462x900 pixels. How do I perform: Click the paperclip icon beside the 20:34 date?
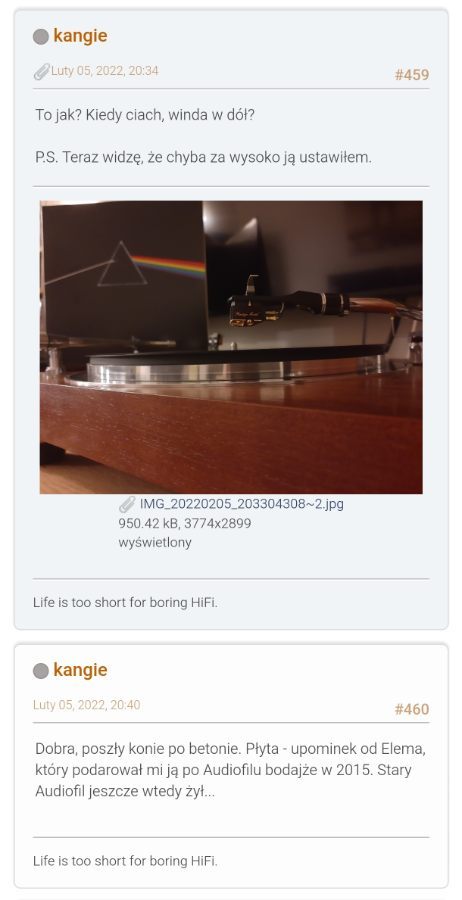41,71
